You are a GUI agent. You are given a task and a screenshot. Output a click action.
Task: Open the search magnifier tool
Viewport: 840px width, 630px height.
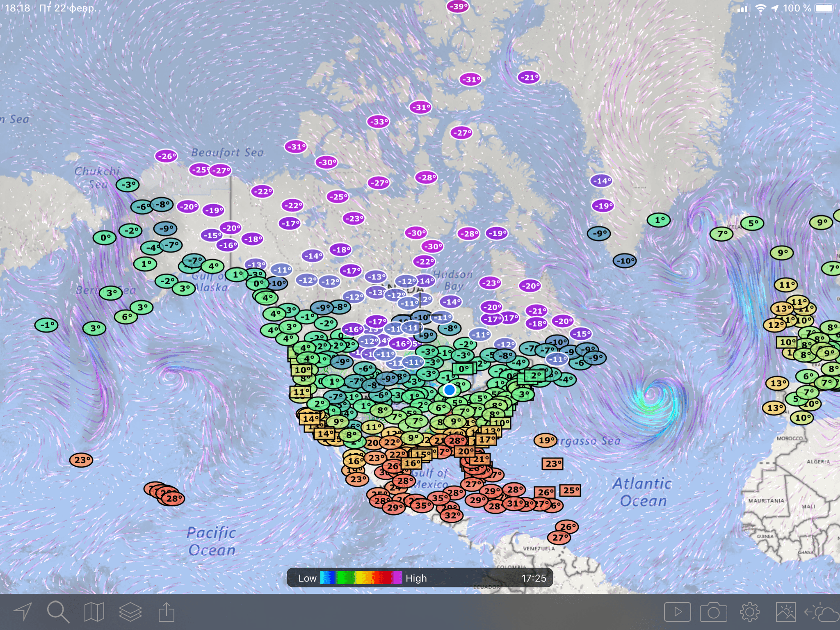(58, 612)
